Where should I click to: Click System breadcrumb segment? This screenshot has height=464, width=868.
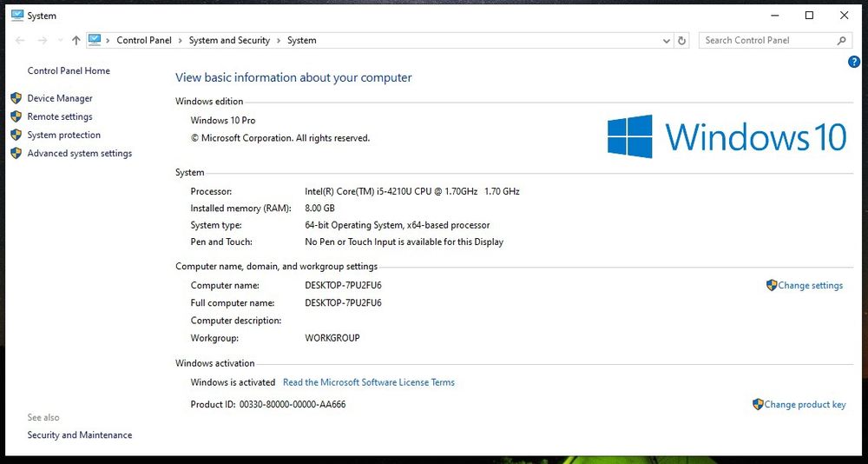coord(302,41)
